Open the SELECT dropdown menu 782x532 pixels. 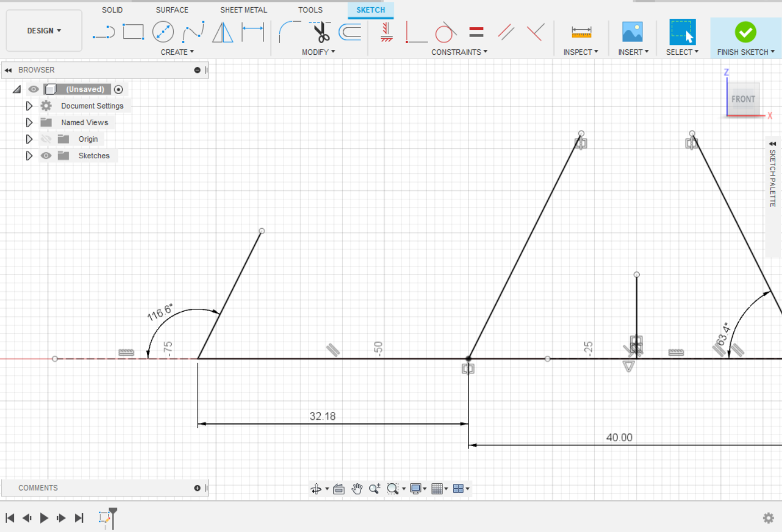pos(682,52)
